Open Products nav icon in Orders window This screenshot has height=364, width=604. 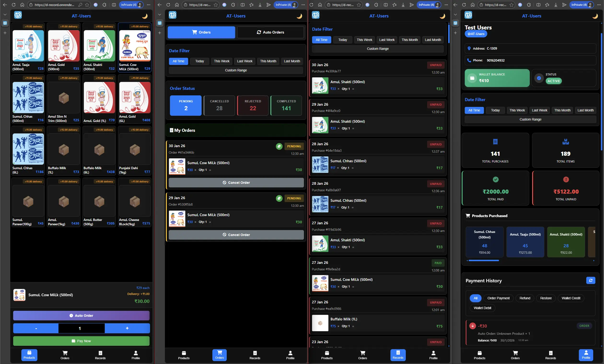(x=184, y=355)
